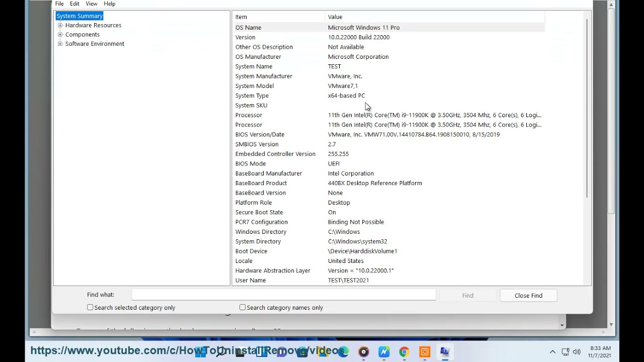Select the Windows Directory row
Viewport: 644px width, 362px height.
coord(388,232)
